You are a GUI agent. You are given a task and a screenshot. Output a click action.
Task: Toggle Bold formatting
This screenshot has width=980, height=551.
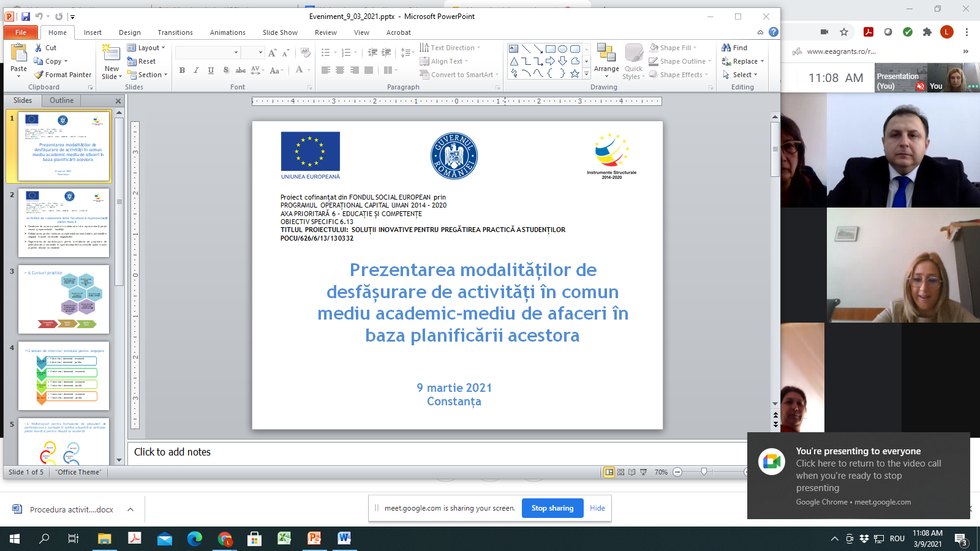[x=182, y=70]
